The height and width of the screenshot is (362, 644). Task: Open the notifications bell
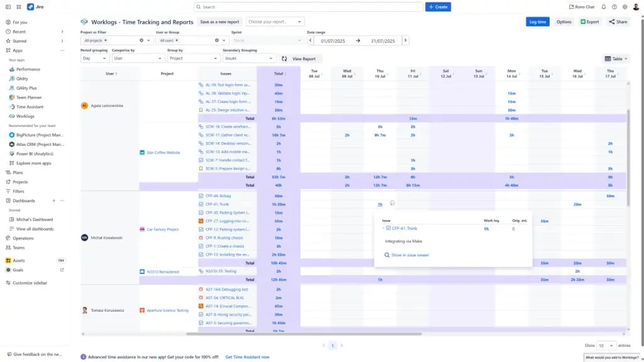point(604,7)
